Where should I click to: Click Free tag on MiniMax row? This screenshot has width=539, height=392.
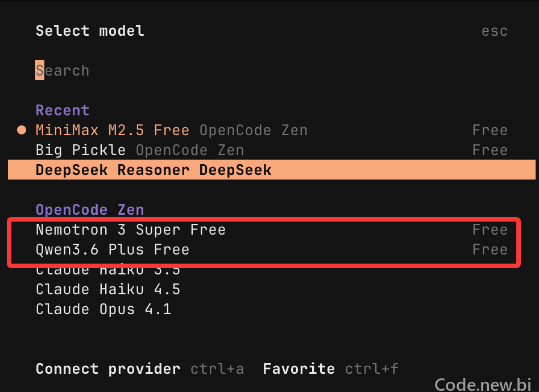pos(490,131)
